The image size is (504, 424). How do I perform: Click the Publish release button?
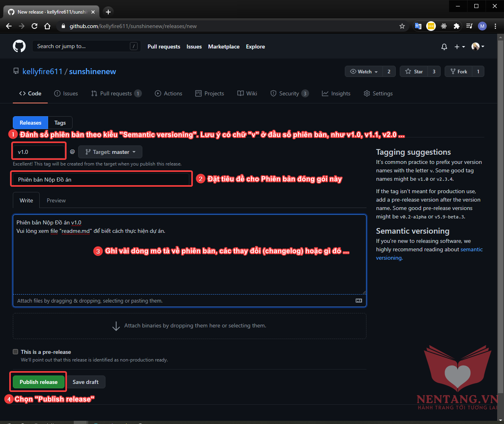coord(38,382)
